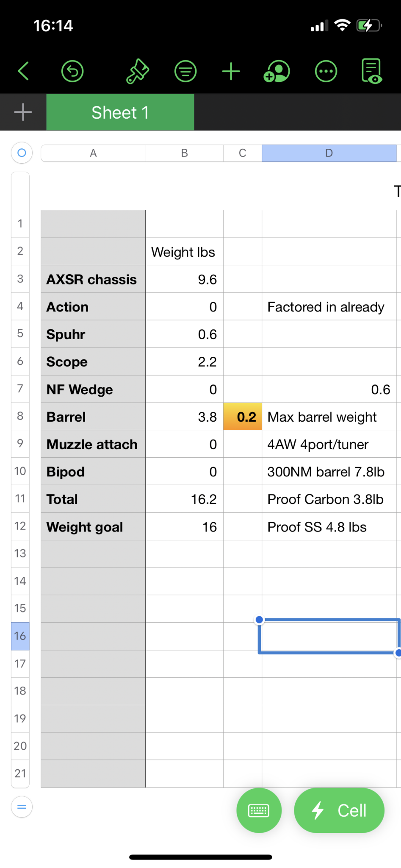Screen dimensions: 401x868
Task: Show the keyboard with the green button
Action: (x=259, y=810)
